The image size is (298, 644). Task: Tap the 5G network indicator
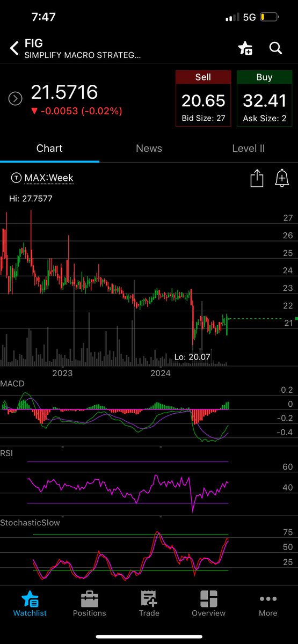pos(249,17)
